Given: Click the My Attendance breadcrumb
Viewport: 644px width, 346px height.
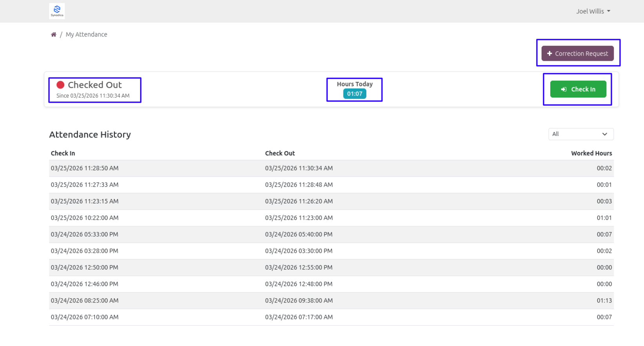Looking at the screenshot, I should pyautogui.click(x=86, y=34).
